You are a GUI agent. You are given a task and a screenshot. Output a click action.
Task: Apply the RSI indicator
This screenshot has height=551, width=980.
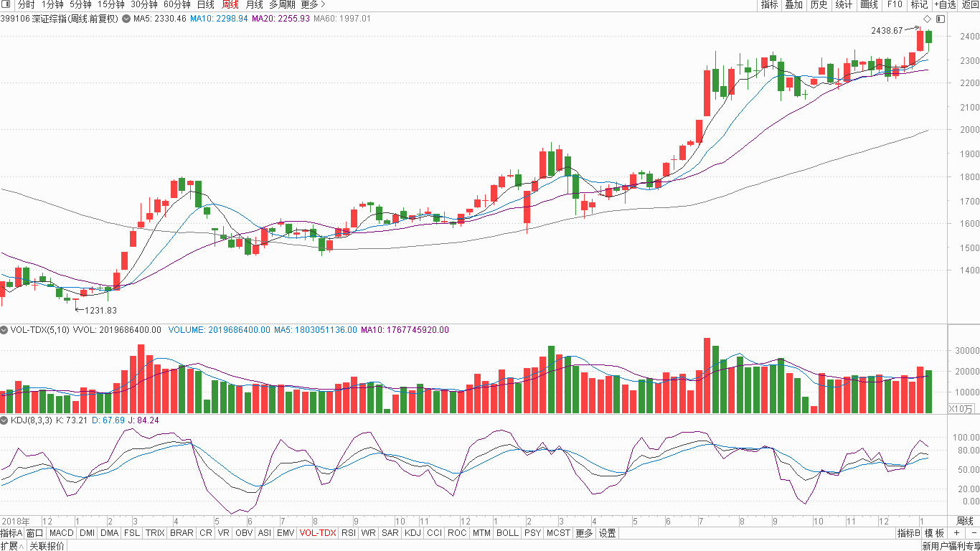[x=349, y=533]
